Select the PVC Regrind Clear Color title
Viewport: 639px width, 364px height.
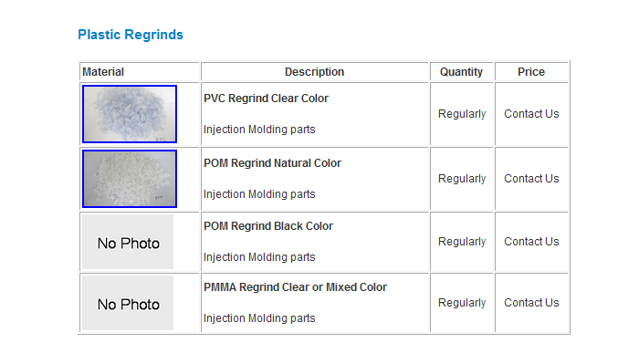click(x=266, y=99)
